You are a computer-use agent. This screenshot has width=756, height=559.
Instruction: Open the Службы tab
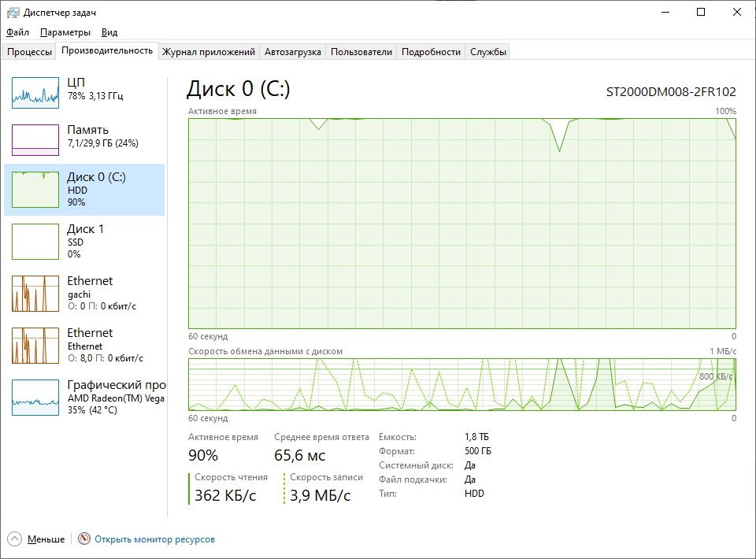pos(488,52)
